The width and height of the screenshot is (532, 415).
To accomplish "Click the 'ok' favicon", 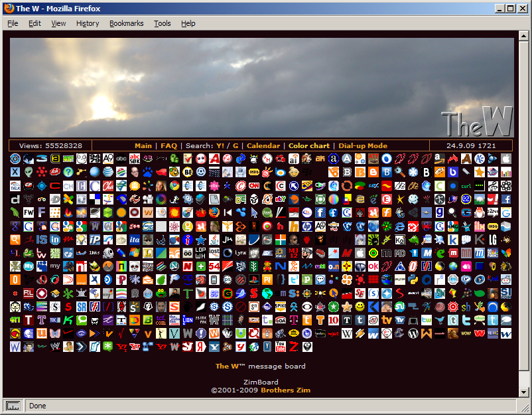I will [373, 266].
